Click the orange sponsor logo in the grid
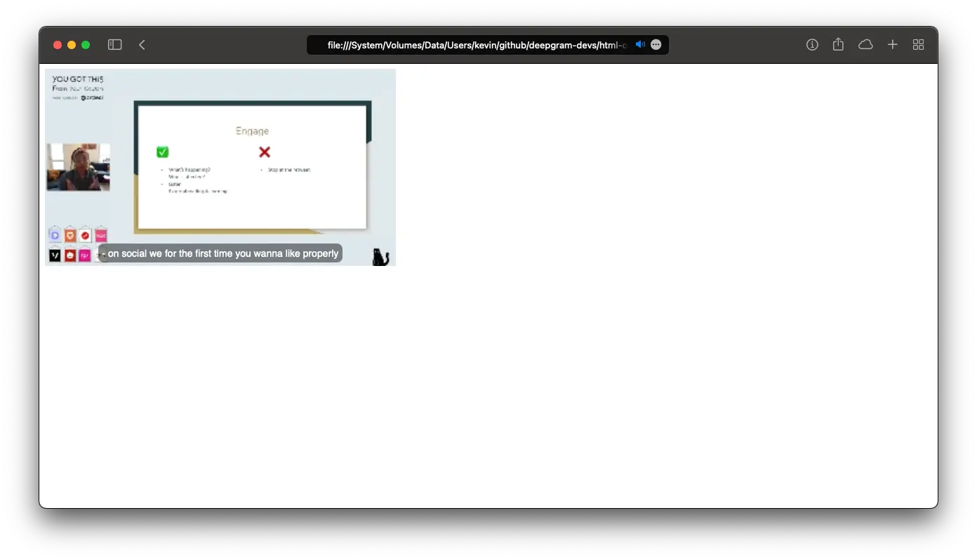 70,234
